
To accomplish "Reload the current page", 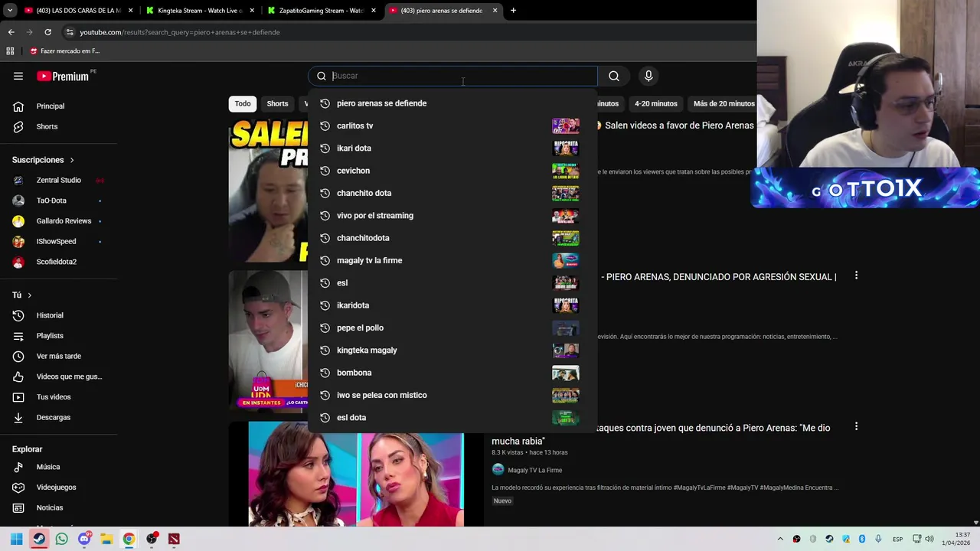I will click(x=47, y=32).
